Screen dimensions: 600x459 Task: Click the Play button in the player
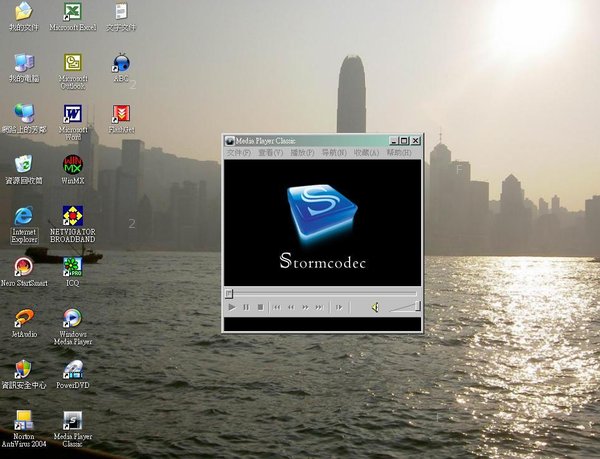pos(232,307)
